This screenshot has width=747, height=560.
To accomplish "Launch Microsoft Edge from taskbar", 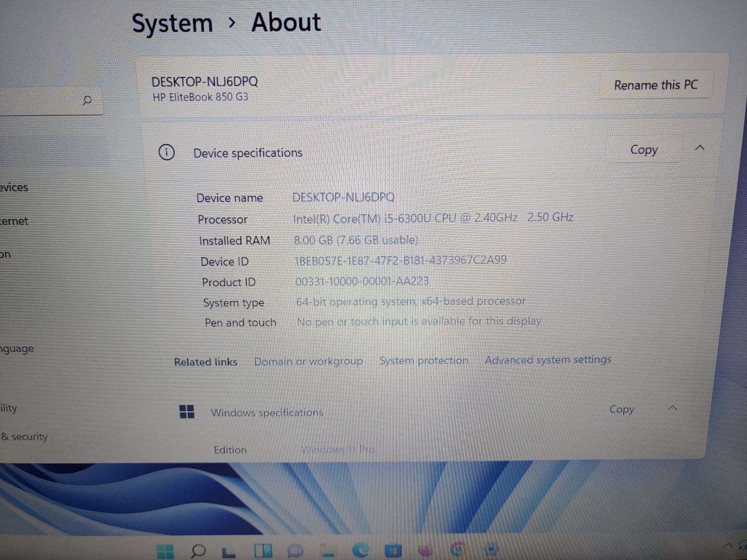I will click(361, 550).
